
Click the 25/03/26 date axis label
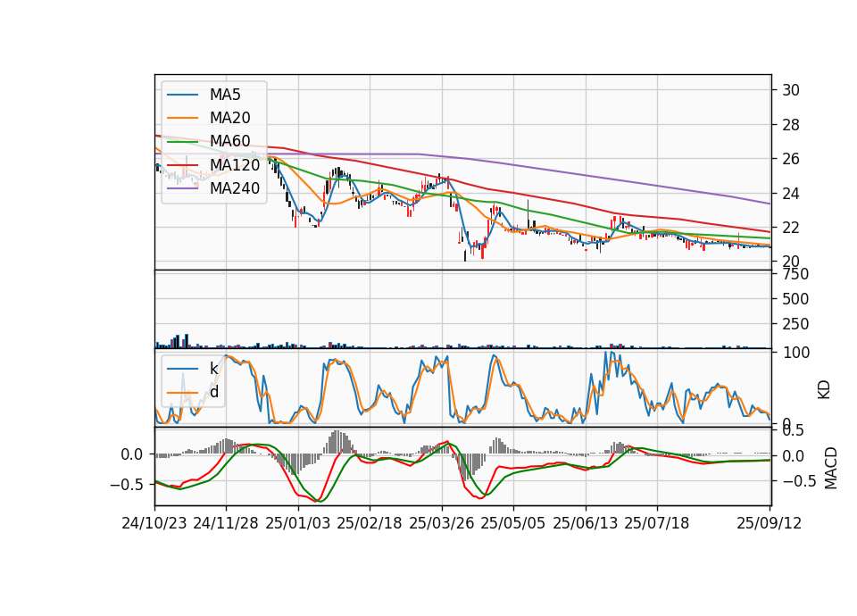coord(442,523)
